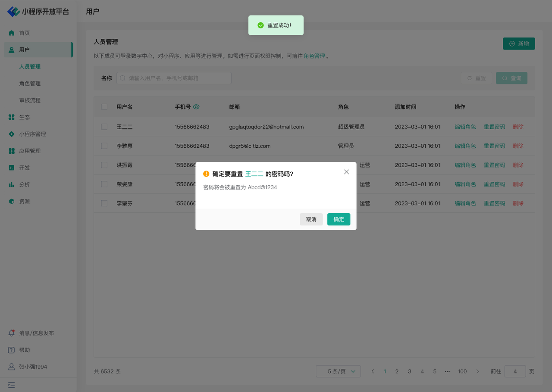Click the Ecosystem (生态) sidebar icon
552x392 pixels.
point(12,117)
